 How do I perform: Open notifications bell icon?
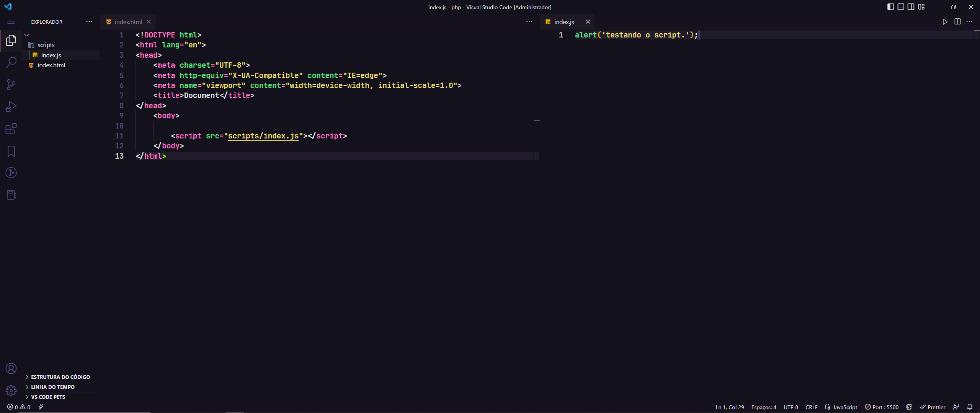(970, 407)
